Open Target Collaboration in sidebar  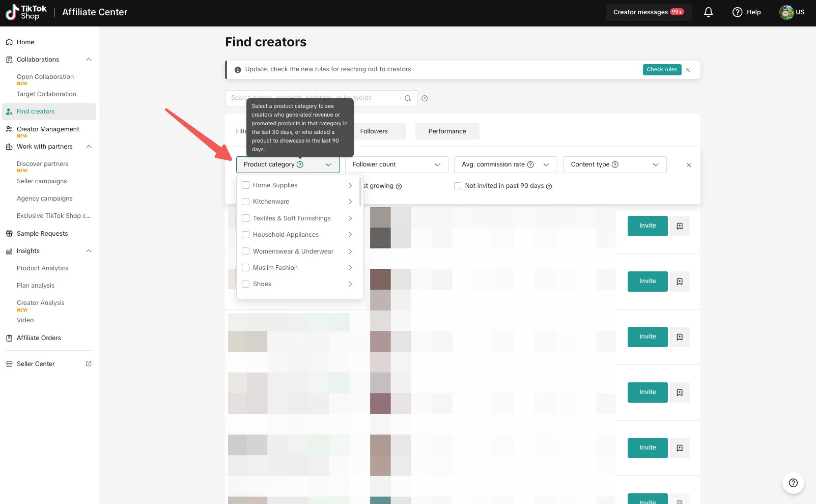46,94
